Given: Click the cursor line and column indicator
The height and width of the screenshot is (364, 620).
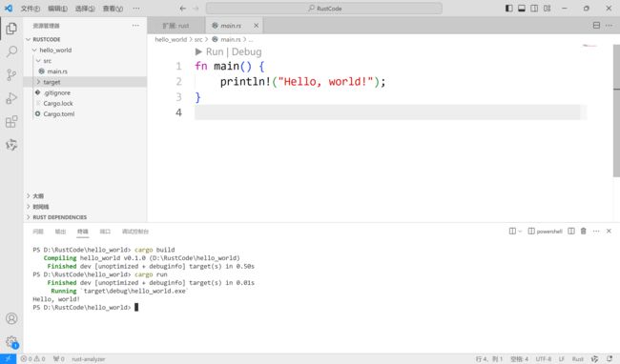Looking at the screenshot, I should pyautogui.click(x=488, y=359).
